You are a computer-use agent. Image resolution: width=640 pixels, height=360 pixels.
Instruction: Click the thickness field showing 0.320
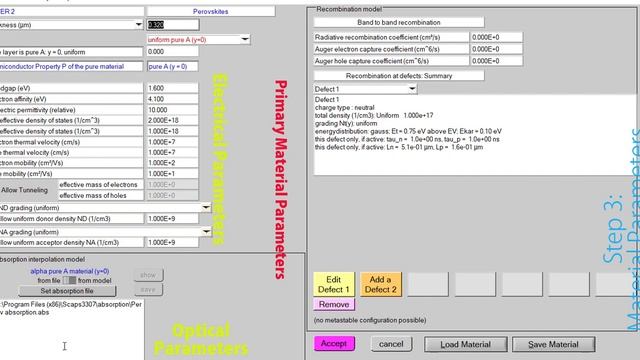pos(173,25)
